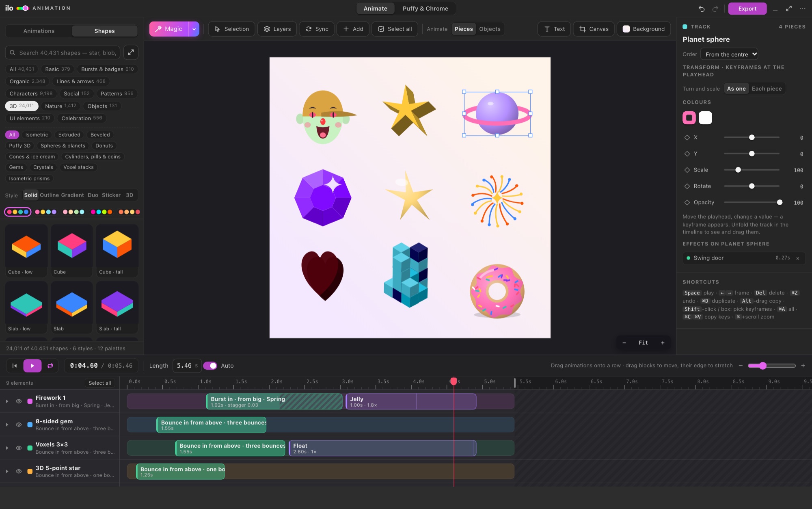
Task: Open the three-dots more menu
Action: (x=803, y=9)
